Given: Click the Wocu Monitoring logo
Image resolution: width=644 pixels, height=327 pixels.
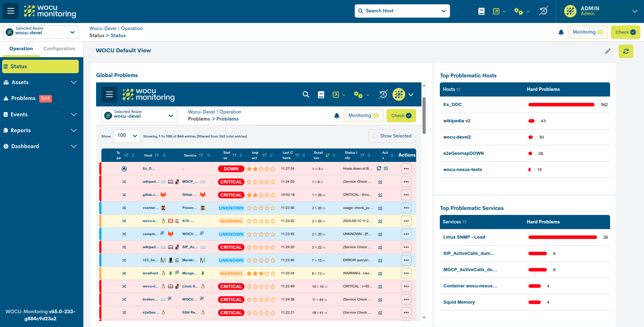Looking at the screenshot, I should tap(49, 11).
